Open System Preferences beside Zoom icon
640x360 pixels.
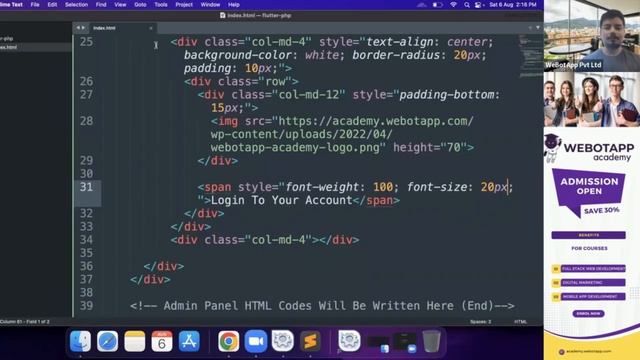click(x=282, y=341)
